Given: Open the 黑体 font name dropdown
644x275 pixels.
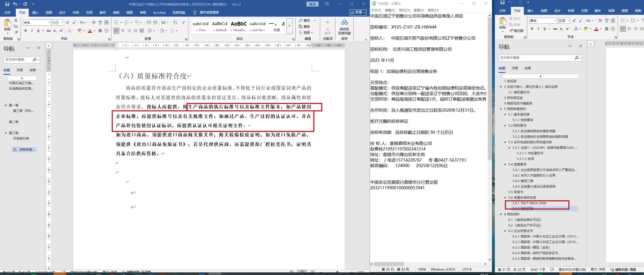Looking at the screenshot, I should click(555, 21).
